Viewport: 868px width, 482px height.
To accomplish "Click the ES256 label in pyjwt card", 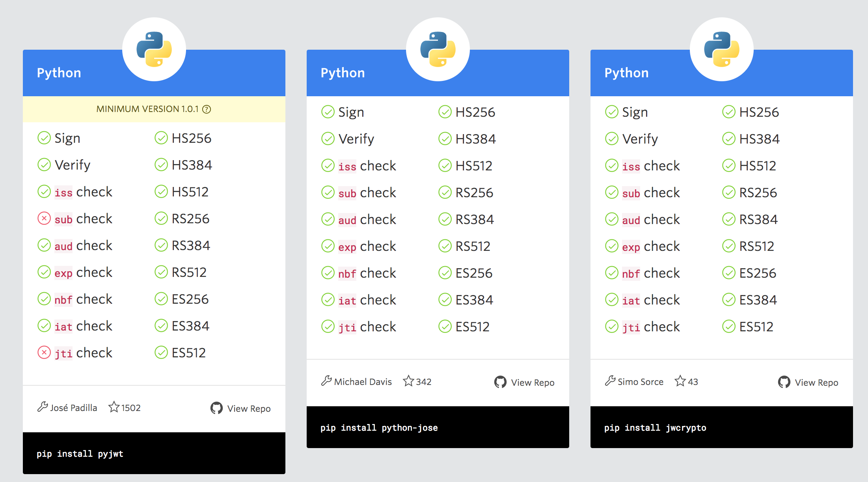I will (x=190, y=299).
